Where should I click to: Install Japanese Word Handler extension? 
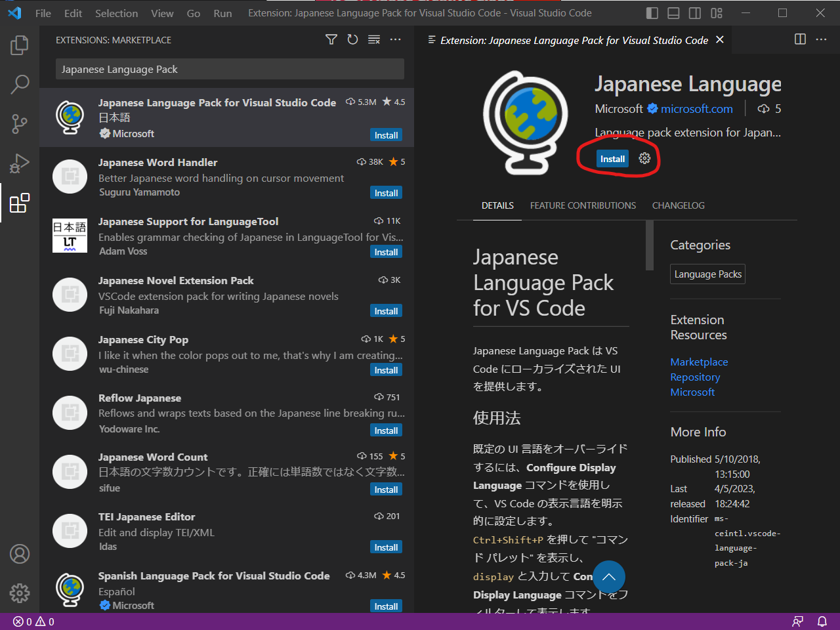(x=386, y=193)
